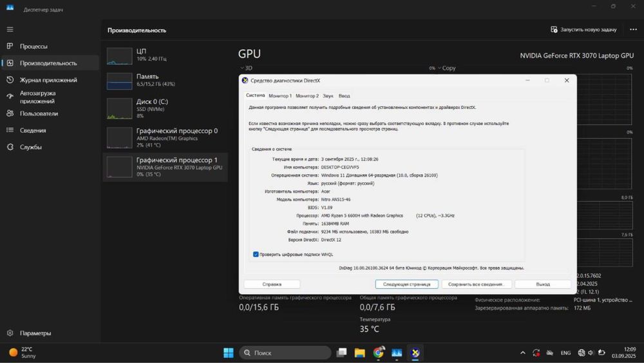Open the Task Manager hamburger navigation menu
Viewport: 644px width, 363px height.
pyautogui.click(x=10, y=29)
